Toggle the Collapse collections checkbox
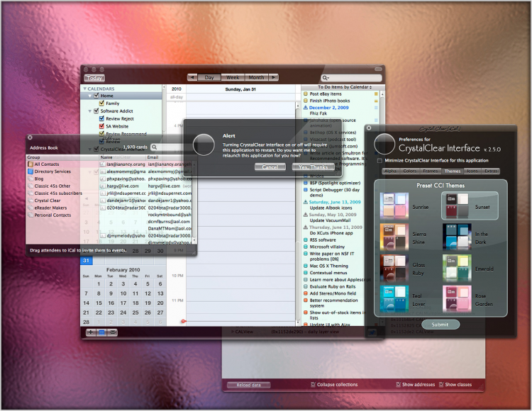The width and height of the screenshot is (532, 411). 313,385
